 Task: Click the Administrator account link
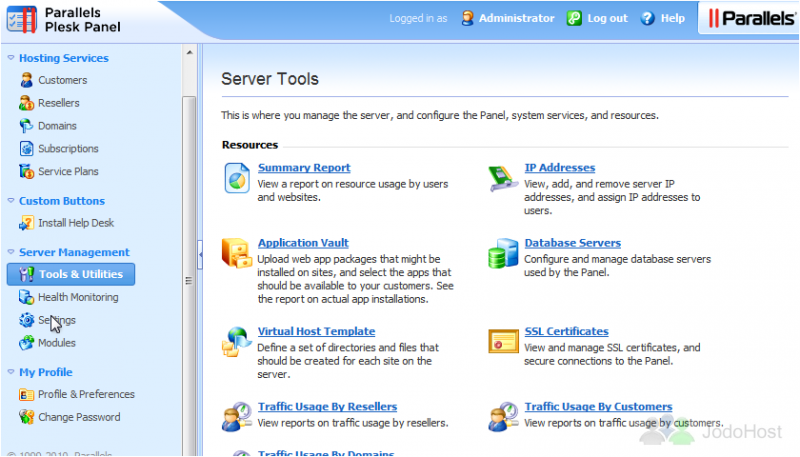click(x=516, y=18)
